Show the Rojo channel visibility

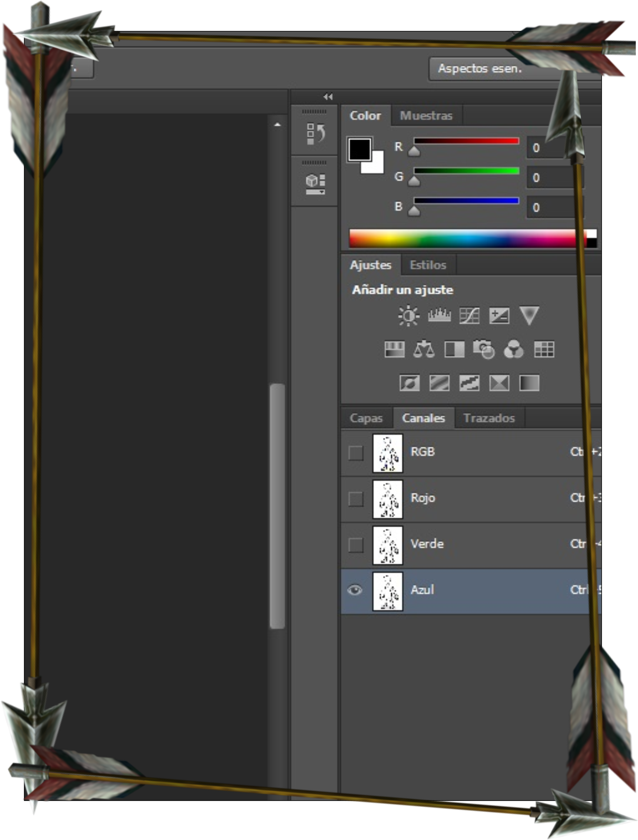[356, 499]
